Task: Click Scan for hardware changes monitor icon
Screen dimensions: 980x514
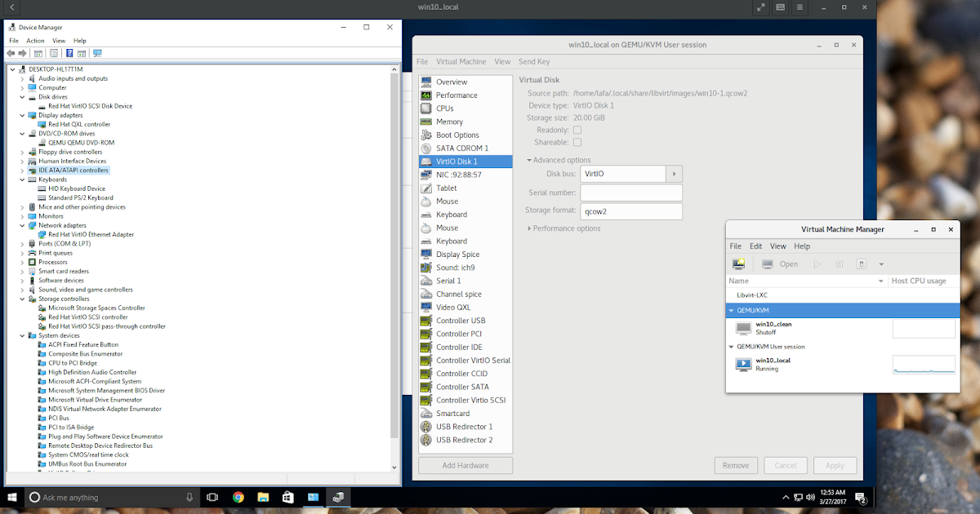Action: pos(97,53)
